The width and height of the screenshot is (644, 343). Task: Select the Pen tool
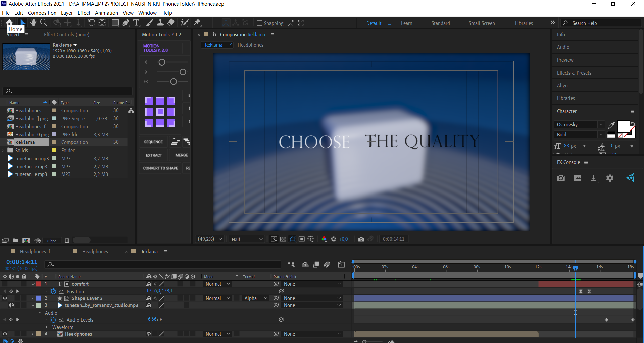click(x=126, y=23)
